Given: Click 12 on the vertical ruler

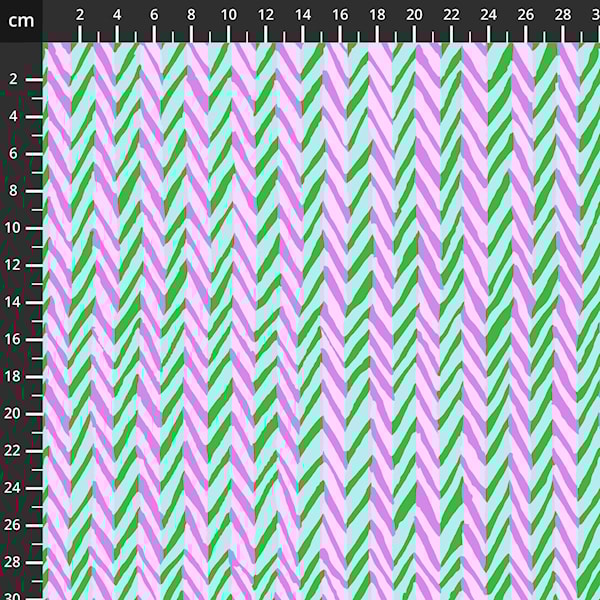Looking at the screenshot, I should pos(12,265).
